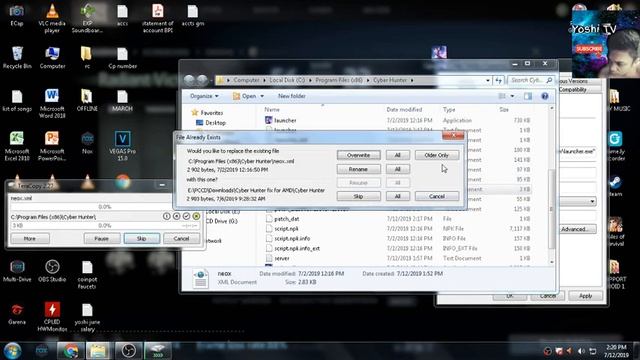The width and height of the screenshot is (640, 360).
Task: Click Explorer's Forward navigation arrow
Action: pos(202,80)
